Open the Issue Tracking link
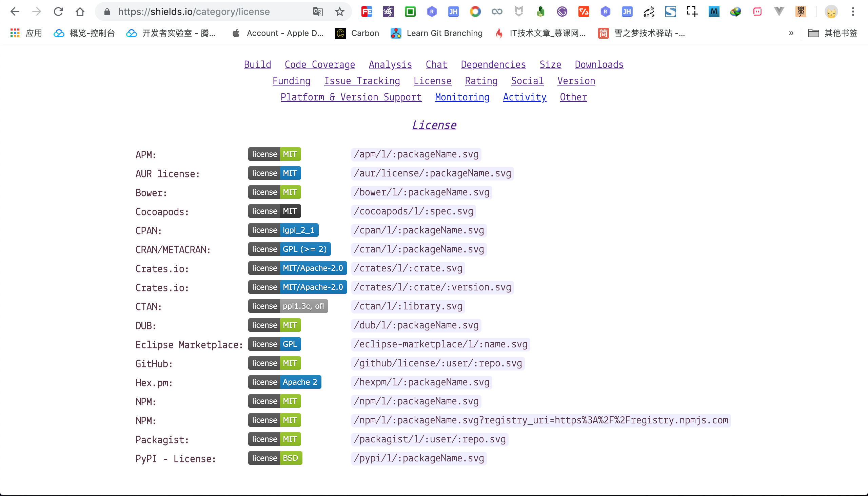This screenshot has height=496, width=868. (362, 81)
